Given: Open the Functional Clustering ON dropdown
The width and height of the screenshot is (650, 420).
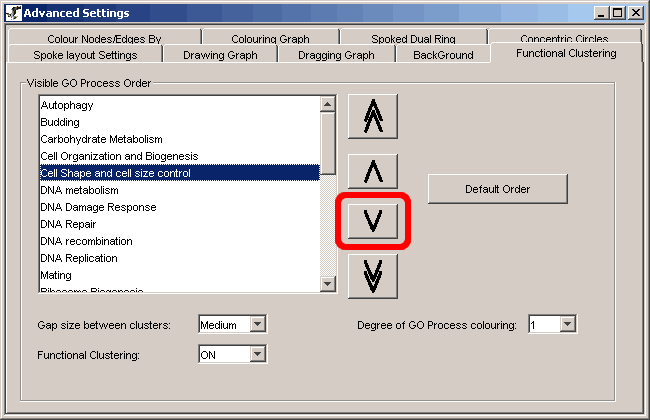Looking at the screenshot, I should [x=257, y=354].
